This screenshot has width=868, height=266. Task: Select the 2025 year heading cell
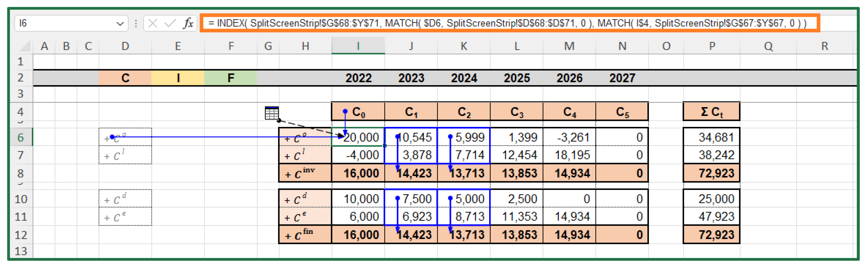coord(517,78)
